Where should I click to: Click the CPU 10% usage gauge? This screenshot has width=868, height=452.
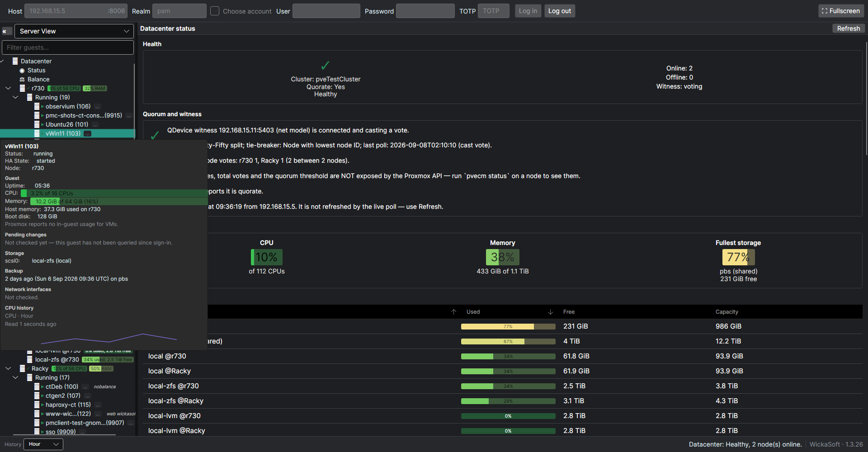(267, 257)
